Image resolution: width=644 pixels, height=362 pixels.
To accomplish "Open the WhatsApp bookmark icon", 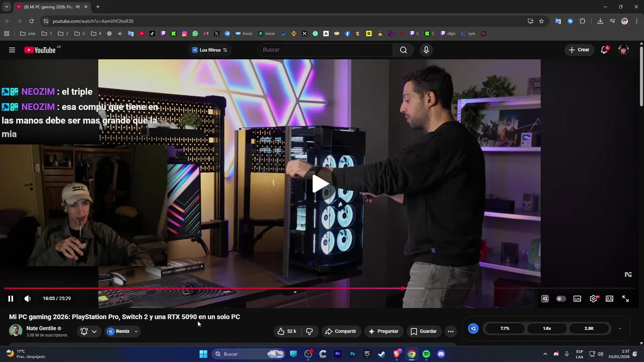I will tap(195, 34).
